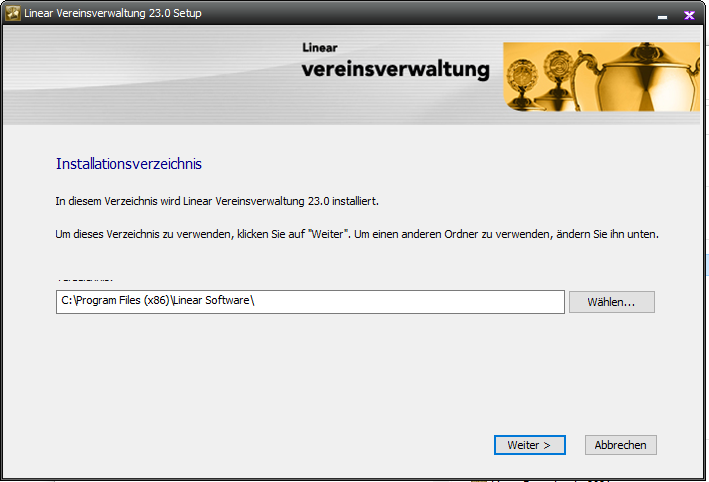Close the setup window with X
Viewport: 709px width, 482px height.
(x=689, y=15)
